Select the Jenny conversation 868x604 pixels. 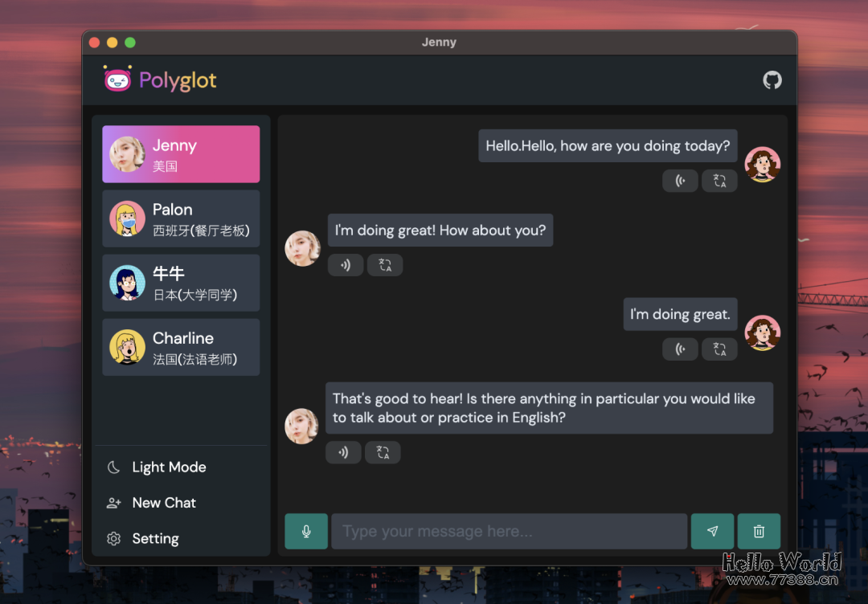click(181, 154)
